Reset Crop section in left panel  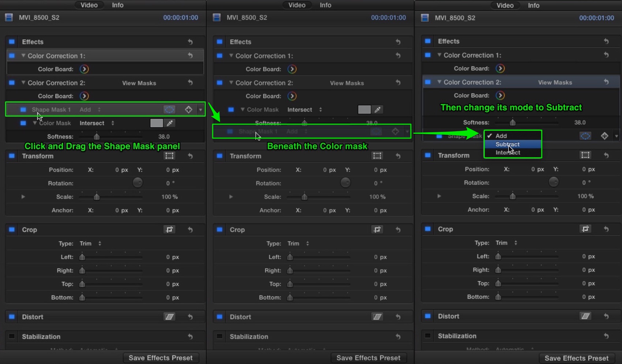point(190,230)
